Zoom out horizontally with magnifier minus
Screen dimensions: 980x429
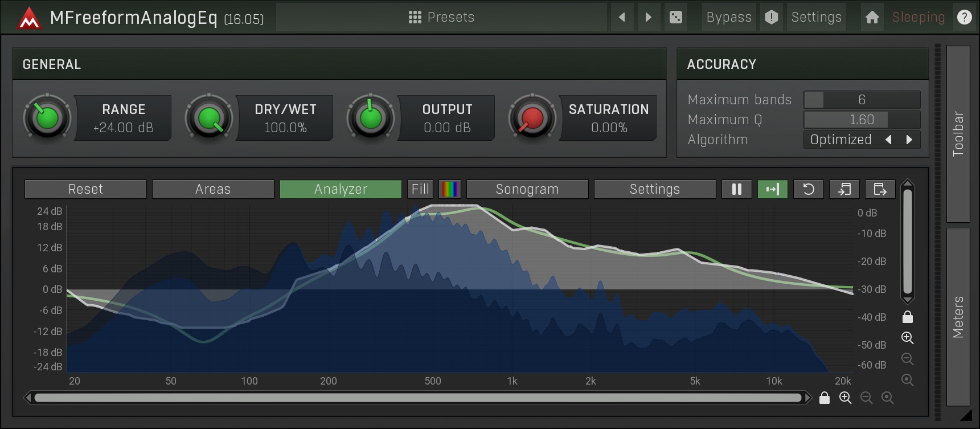[x=867, y=398]
